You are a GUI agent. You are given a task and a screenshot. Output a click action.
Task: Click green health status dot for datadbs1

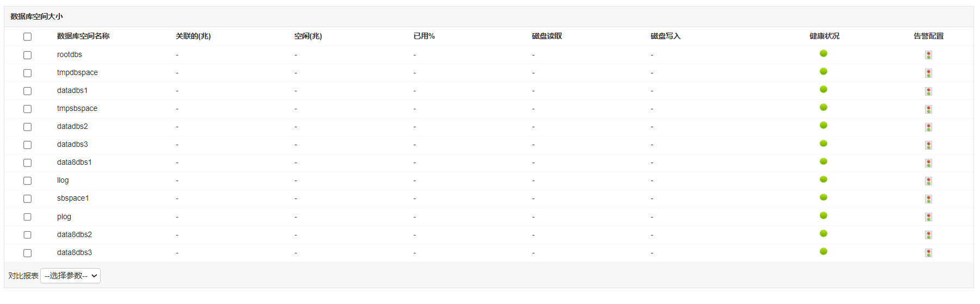tap(823, 89)
